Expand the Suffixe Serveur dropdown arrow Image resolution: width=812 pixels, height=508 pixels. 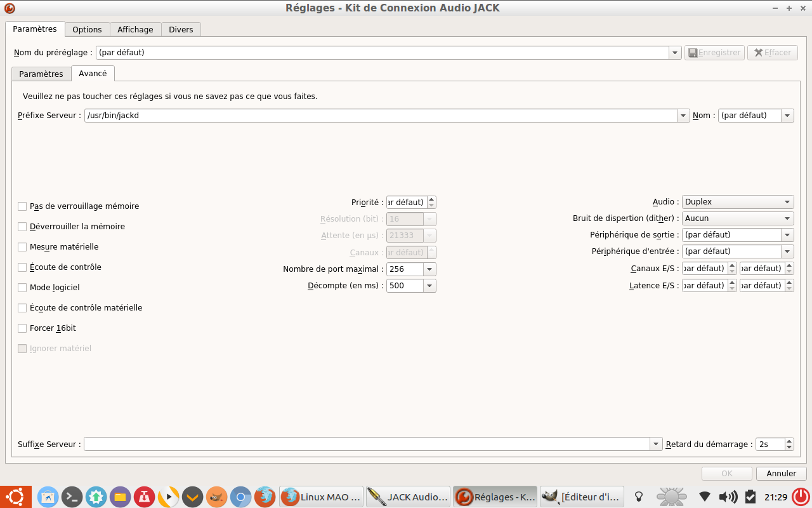tap(656, 444)
